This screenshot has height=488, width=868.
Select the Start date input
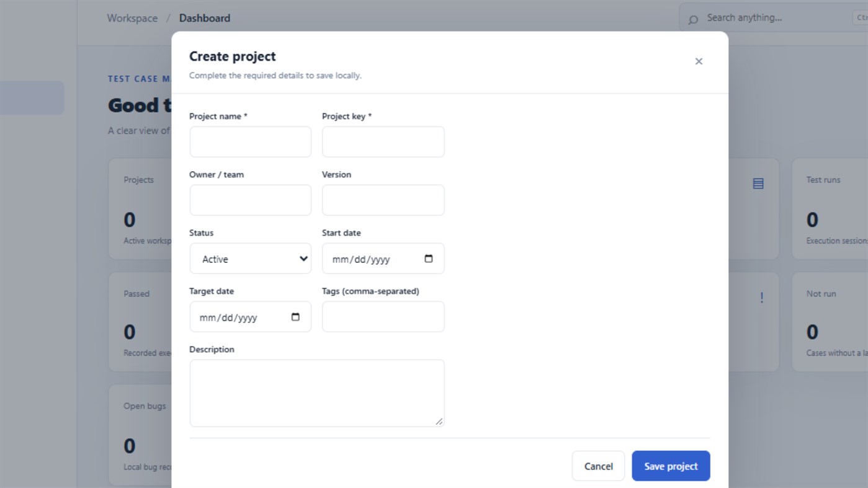(x=383, y=259)
